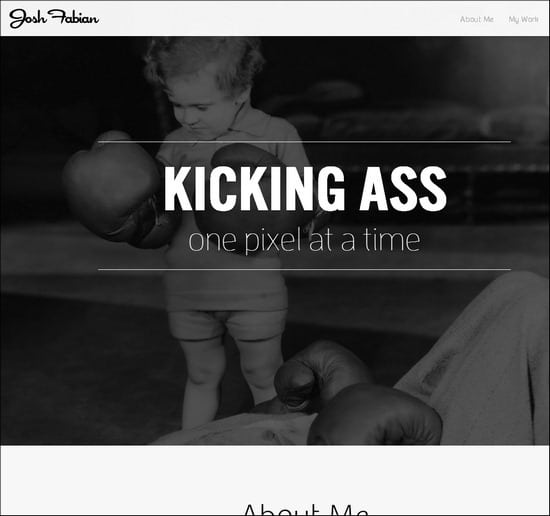Click the raised boxing glove near toddler's feet
This screenshot has width=550, height=516.
316,375
